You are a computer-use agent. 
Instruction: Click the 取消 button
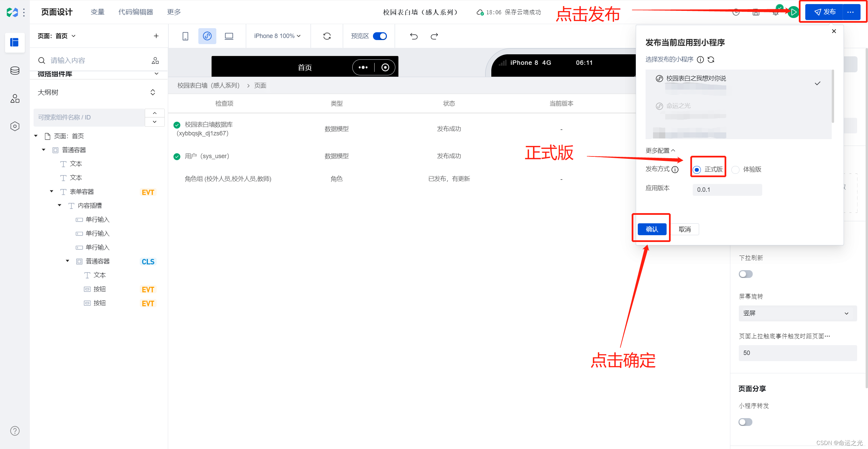click(x=685, y=229)
